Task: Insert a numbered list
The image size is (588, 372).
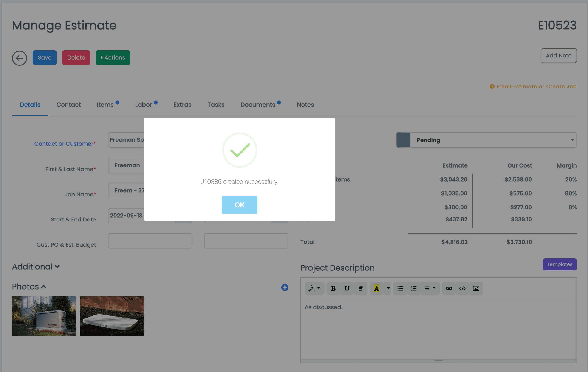Action: 414,288
